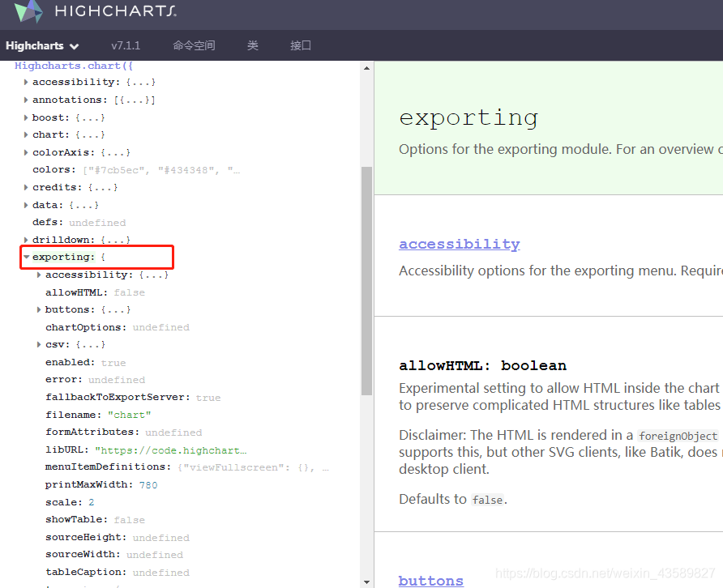Expand the csv node
723x588 pixels.
(x=39, y=345)
